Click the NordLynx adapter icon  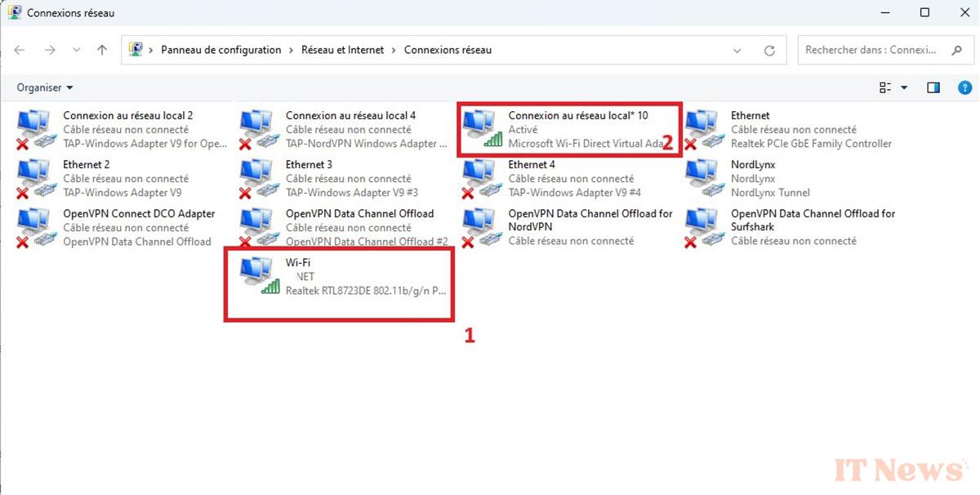tap(705, 178)
